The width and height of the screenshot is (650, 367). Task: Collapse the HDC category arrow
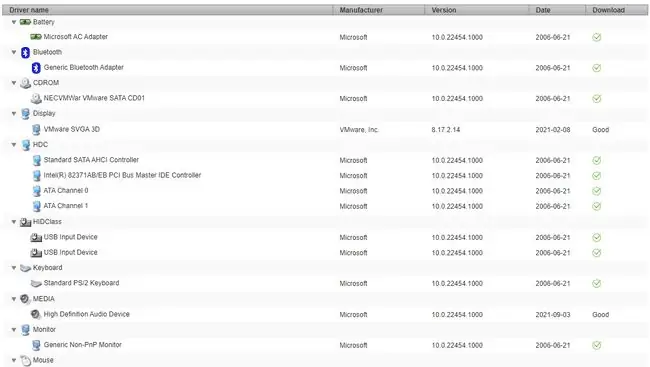14,145
